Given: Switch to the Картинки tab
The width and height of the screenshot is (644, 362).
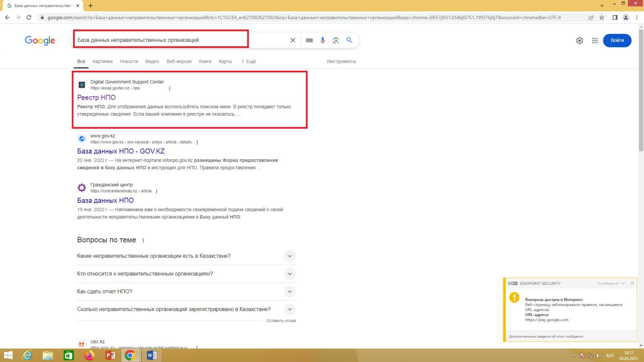Looking at the screenshot, I should (102, 62).
